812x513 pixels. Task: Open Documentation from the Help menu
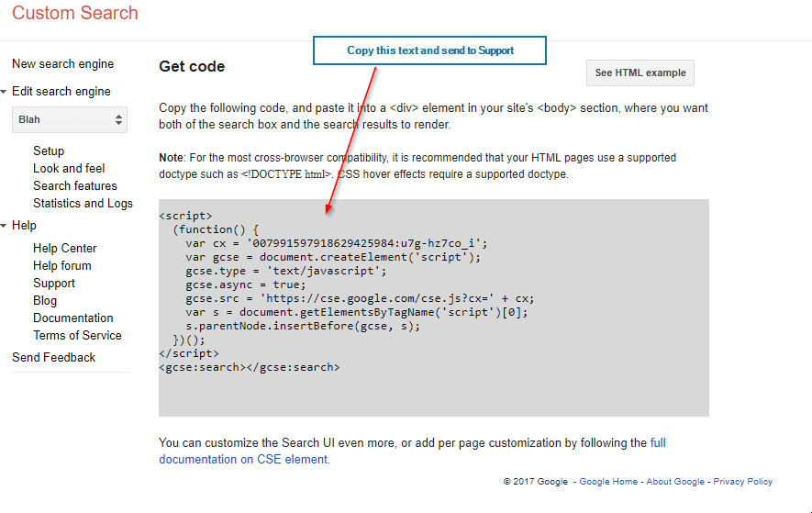click(73, 318)
